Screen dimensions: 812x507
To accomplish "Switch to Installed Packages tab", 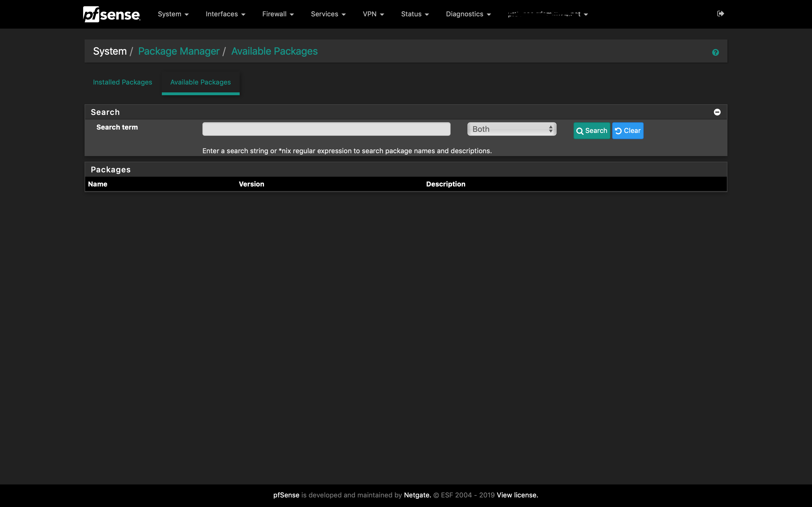I will tap(122, 82).
